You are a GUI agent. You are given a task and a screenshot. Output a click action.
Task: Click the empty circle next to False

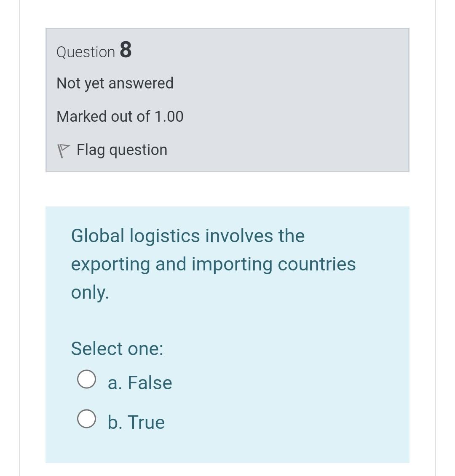86,378
